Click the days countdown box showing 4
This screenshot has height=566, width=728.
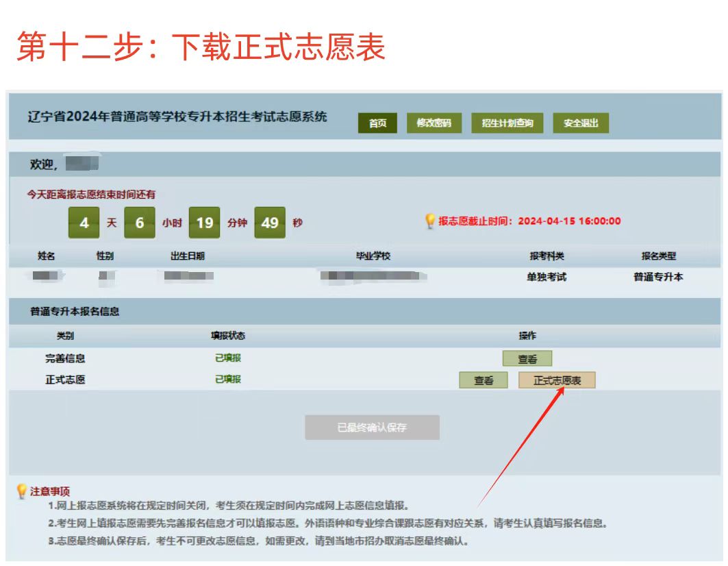(x=84, y=223)
